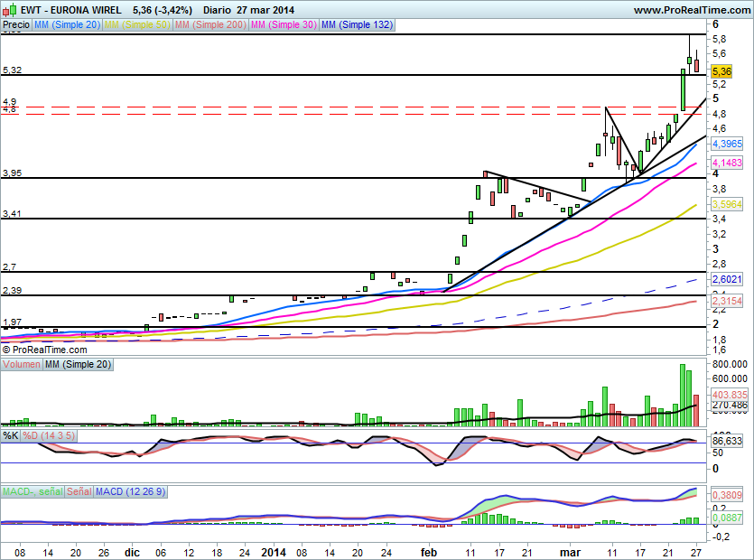Open the MM (Simple 50) indicator settings
The width and height of the screenshot is (754, 560).
click(136, 25)
